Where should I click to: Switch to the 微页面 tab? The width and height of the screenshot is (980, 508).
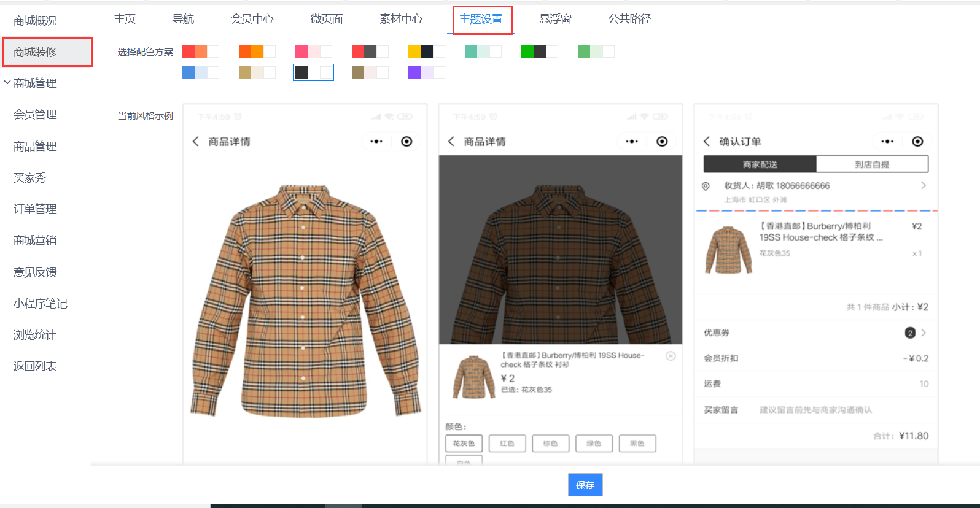tap(327, 19)
